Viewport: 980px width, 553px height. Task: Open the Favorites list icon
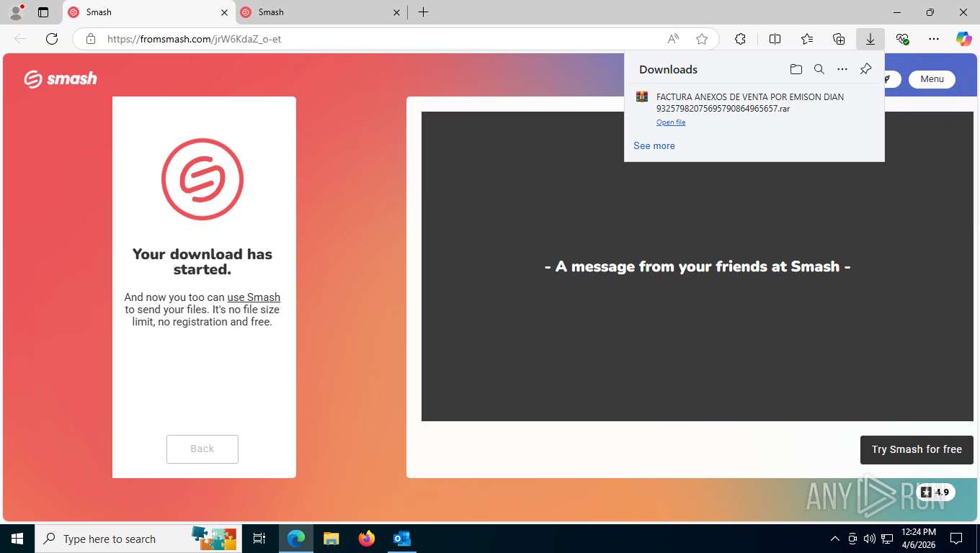[x=806, y=39]
